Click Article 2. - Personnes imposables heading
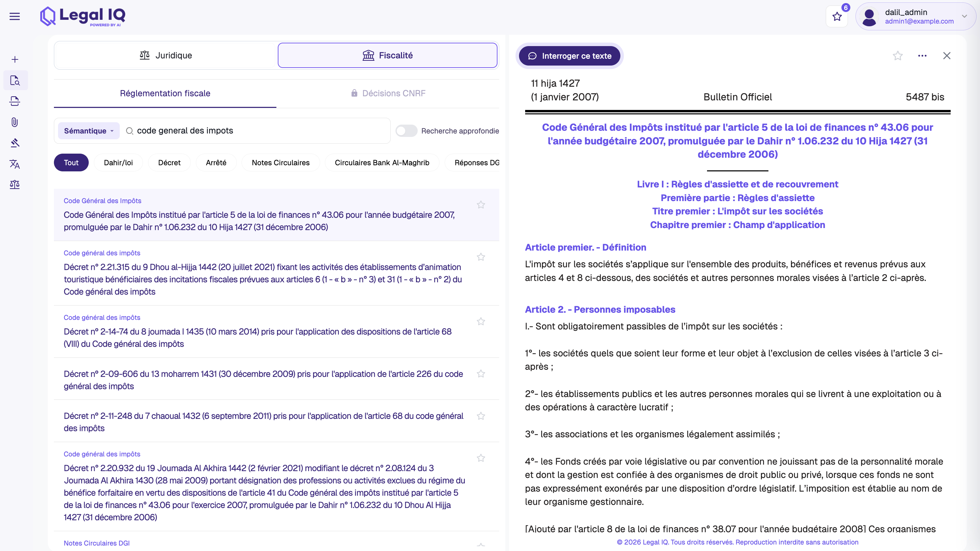 click(x=600, y=309)
